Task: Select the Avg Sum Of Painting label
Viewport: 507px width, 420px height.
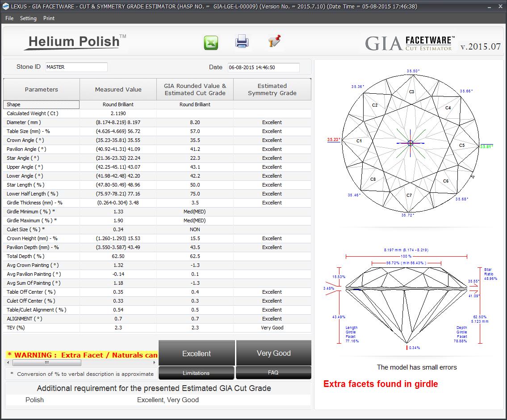Action: click(x=34, y=283)
